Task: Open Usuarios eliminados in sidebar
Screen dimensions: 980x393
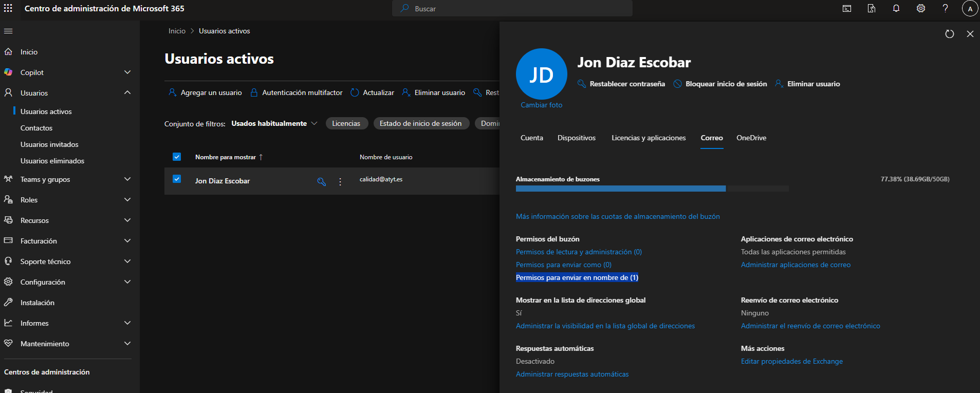Action: click(52, 161)
